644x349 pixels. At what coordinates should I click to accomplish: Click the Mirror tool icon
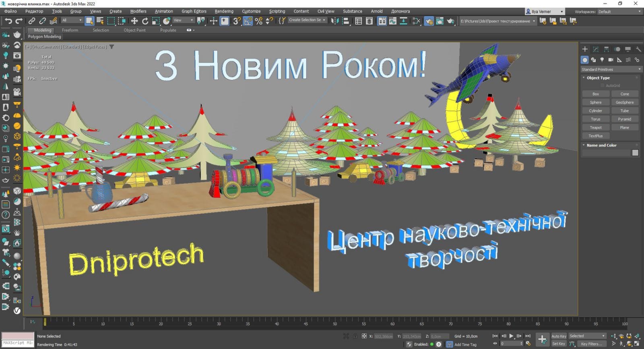[x=335, y=21]
